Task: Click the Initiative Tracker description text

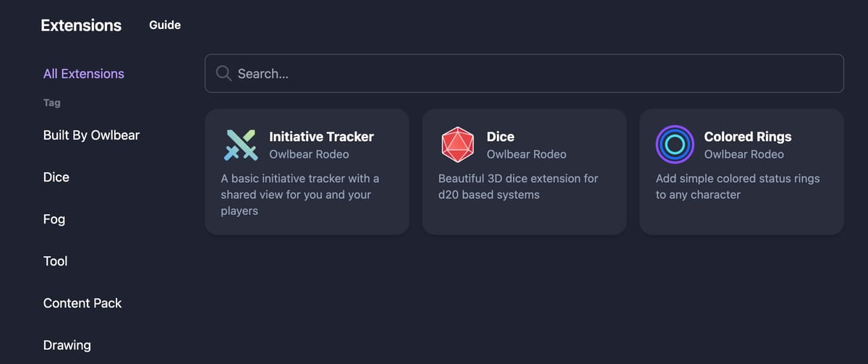Action: pos(299,195)
